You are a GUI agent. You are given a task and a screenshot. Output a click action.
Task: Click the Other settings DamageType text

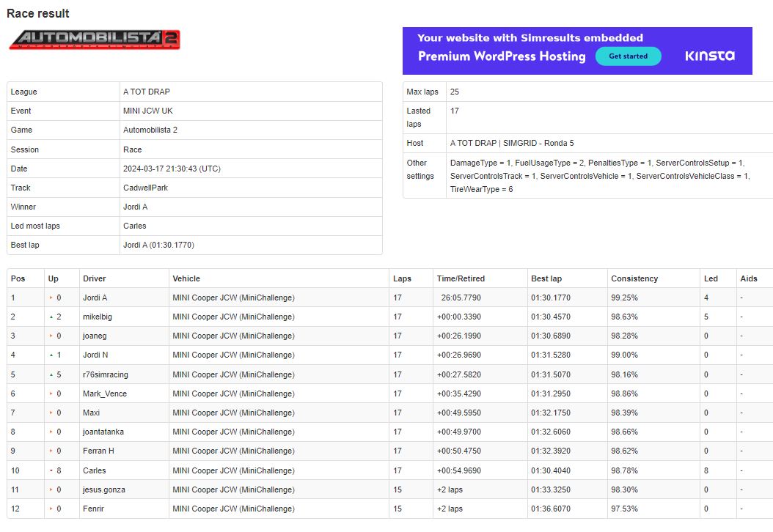tap(600, 176)
